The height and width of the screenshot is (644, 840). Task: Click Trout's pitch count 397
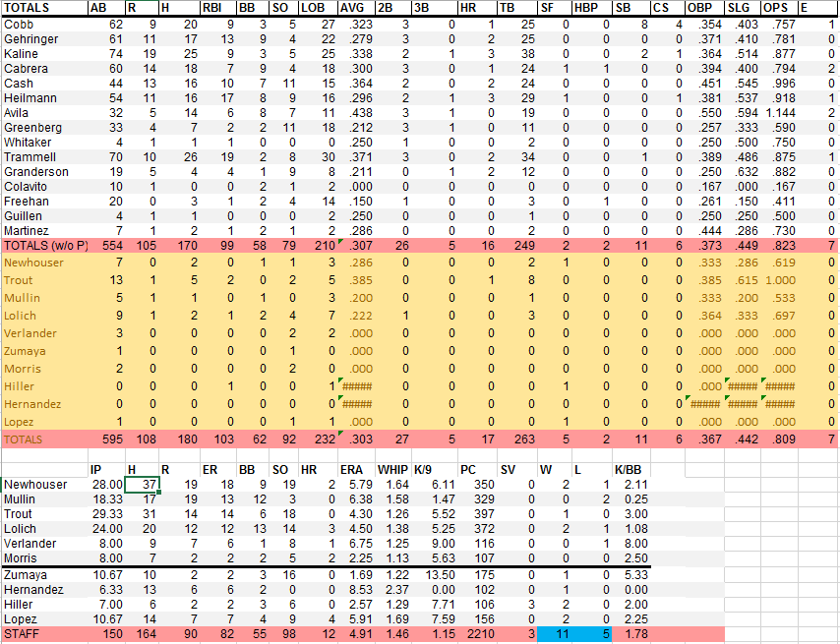pyautogui.click(x=484, y=514)
